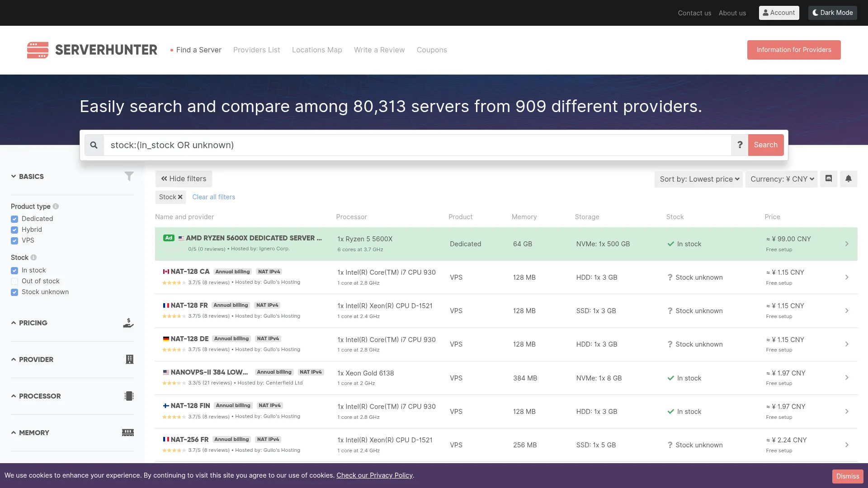The height and width of the screenshot is (488, 868).
Task: Uncheck the VPS product type
Action: point(14,241)
